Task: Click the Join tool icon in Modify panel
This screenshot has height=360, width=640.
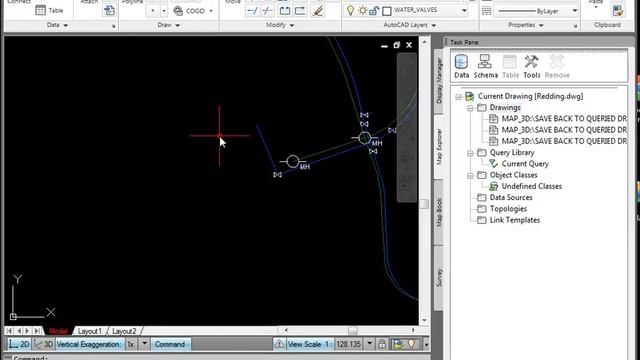Action: (x=300, y=11)
